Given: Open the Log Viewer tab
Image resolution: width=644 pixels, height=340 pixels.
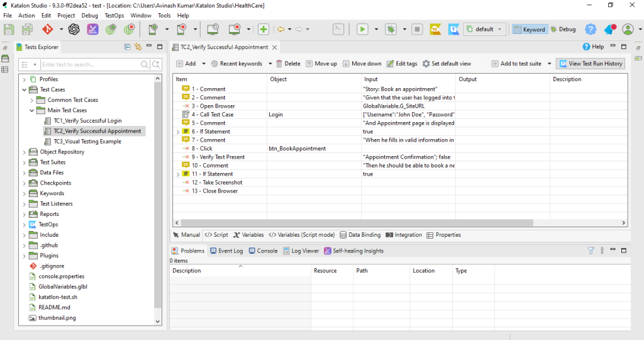Looking at the screenshot, I should pos(301,251).
